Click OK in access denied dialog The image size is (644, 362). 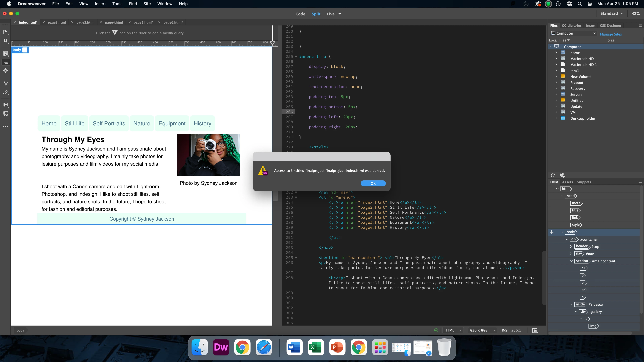(373, 183)
